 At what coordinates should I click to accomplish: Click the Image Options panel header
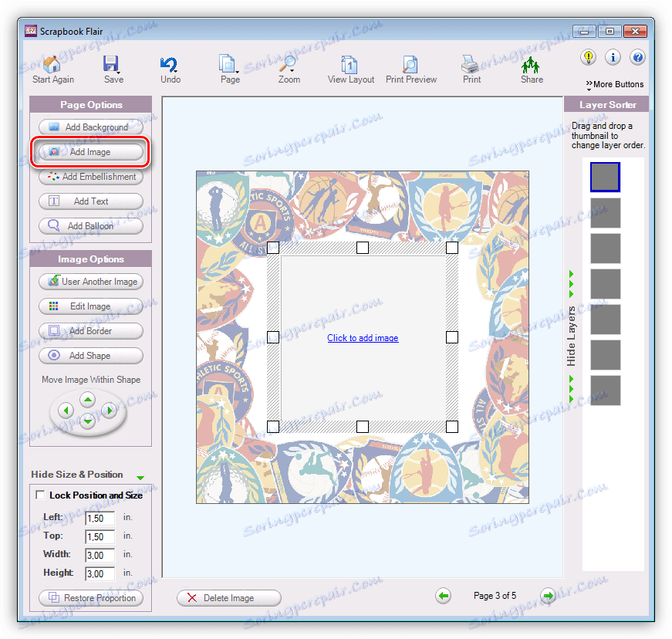[x=91, y=259]
